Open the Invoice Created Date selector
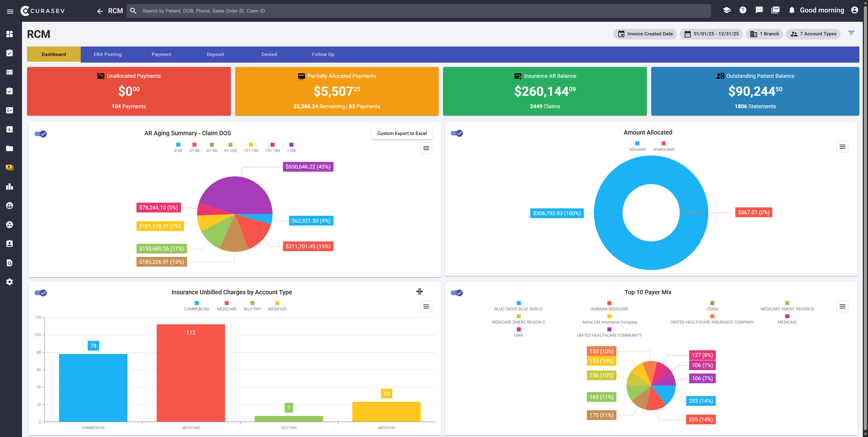 (645, 34)
